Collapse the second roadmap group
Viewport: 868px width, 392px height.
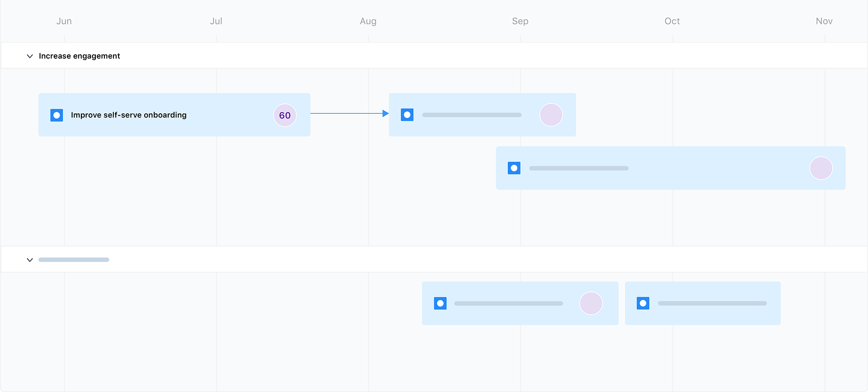(29, 259)
